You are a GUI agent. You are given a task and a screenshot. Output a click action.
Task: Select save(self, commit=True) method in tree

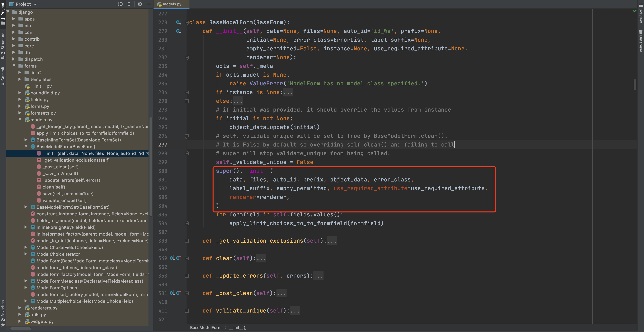pos(68,194)
